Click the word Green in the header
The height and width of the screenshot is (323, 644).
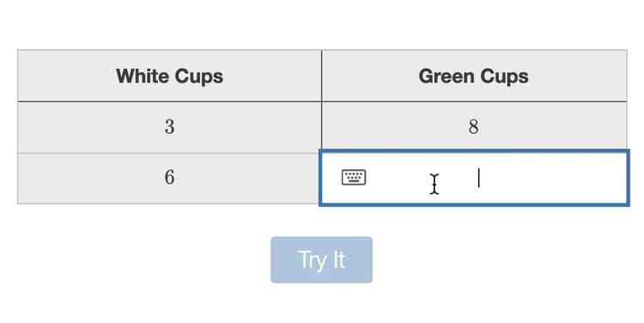coord(446,76)
